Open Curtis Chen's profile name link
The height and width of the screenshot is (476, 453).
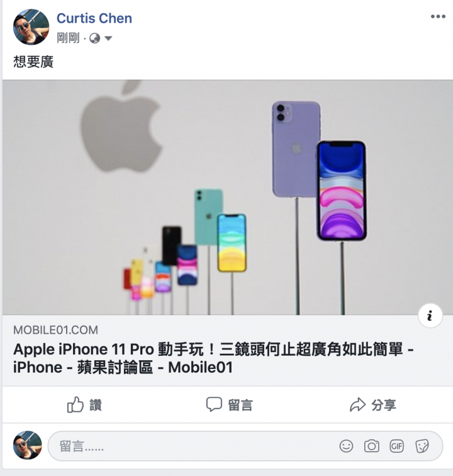(94, 18)
